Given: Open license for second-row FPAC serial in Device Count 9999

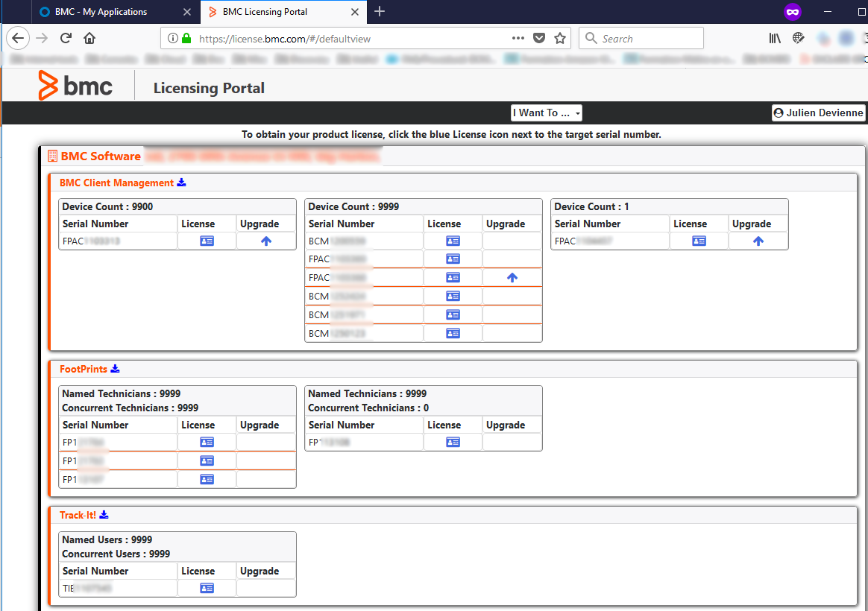Looking at the screenshot, I should (453, 259).
